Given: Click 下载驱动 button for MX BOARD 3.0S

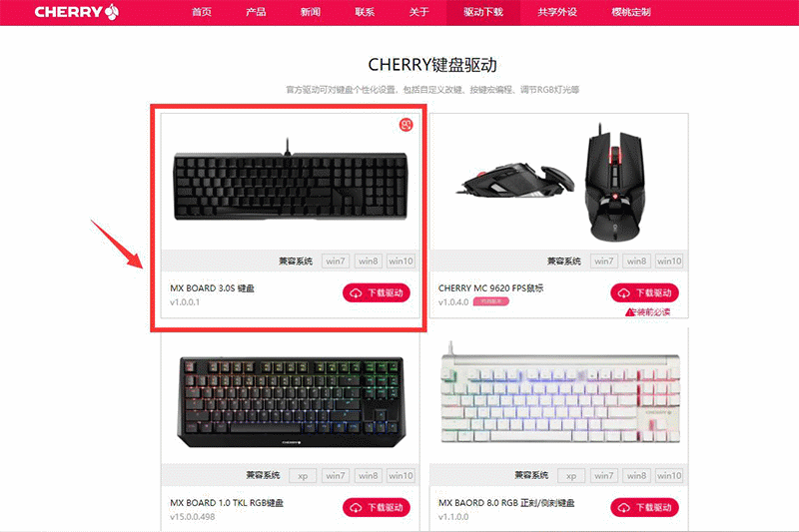Looking at the screenshot, I should tap(377, 292).
